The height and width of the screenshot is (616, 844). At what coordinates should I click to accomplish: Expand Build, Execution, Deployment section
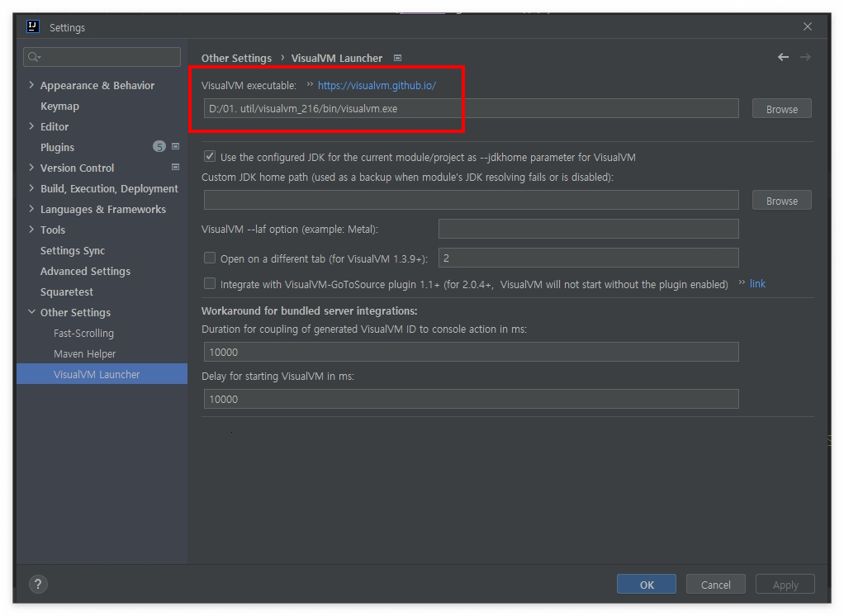pyautogui.click(x=31, y=188)
